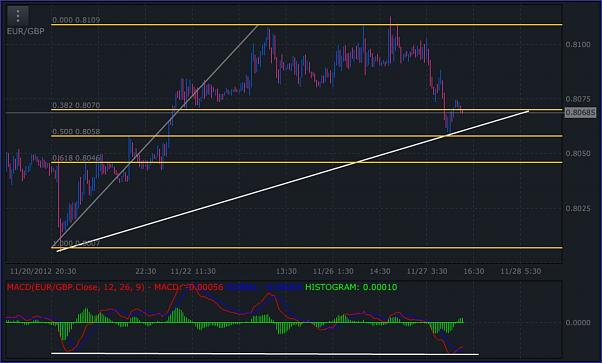Click the 0.8075 price axis label
The height and width of the screenshot is (363, 602).
point(578,99)
